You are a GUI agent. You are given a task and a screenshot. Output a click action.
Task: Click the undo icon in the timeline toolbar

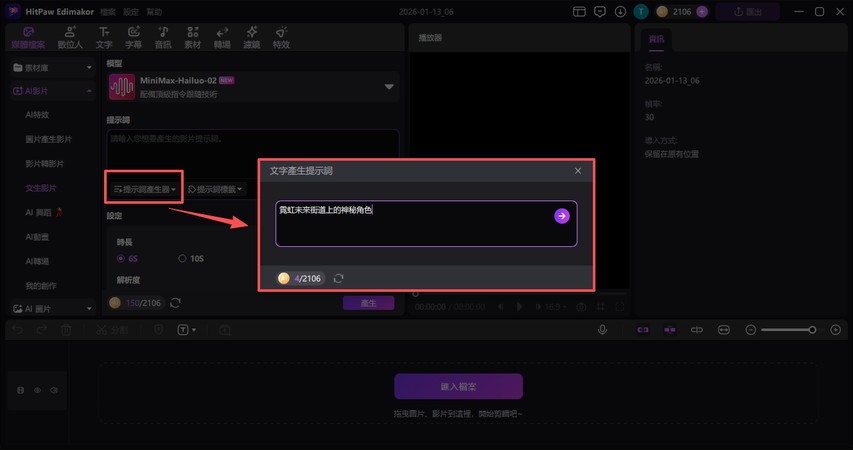pyautogui.click(x=17, y=330)
